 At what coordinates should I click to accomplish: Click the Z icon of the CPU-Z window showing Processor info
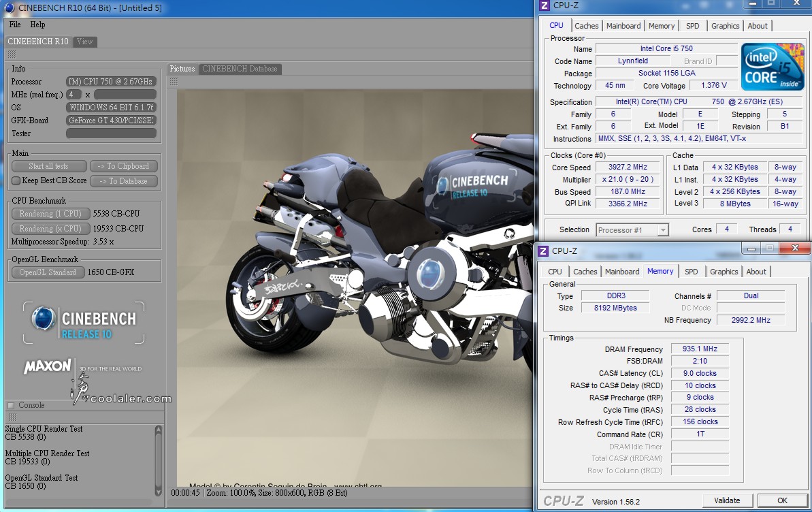(545, 5)
